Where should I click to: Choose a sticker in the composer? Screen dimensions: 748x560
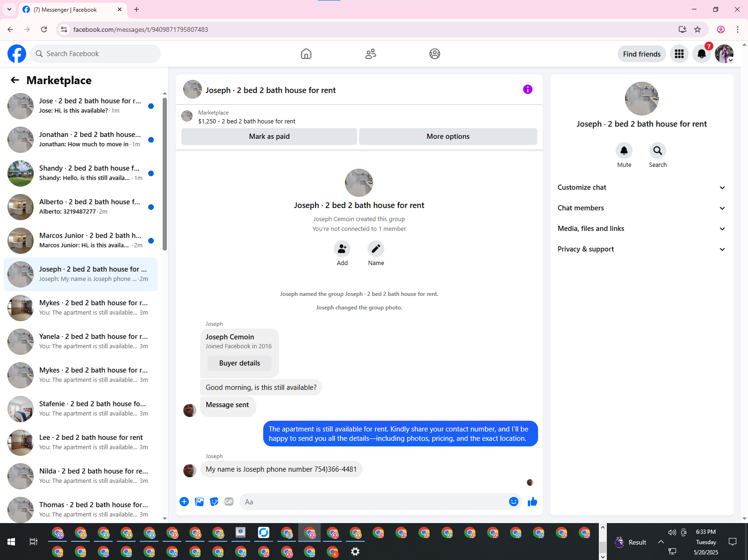(214, 502)
